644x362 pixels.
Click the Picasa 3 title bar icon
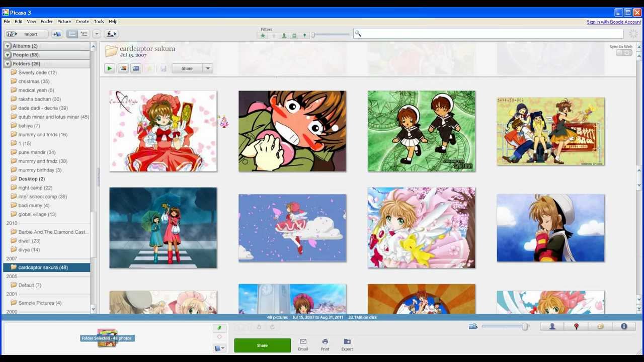[6, 13]
